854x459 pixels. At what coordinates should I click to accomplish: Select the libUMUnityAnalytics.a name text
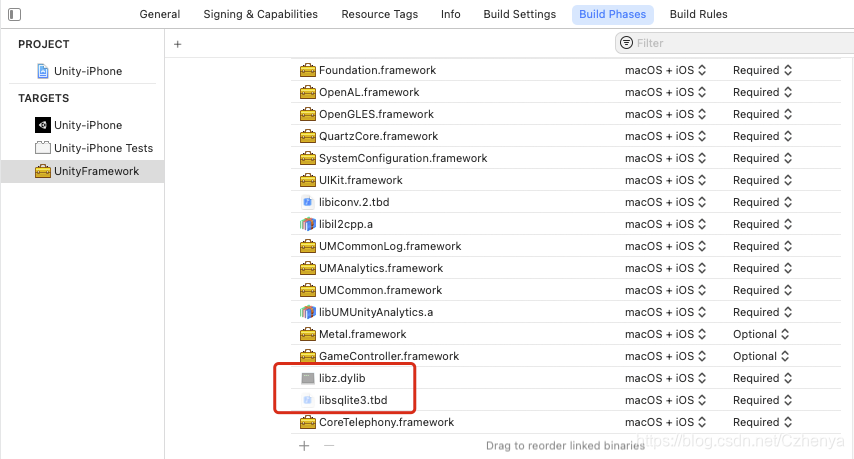coord(376,312)
